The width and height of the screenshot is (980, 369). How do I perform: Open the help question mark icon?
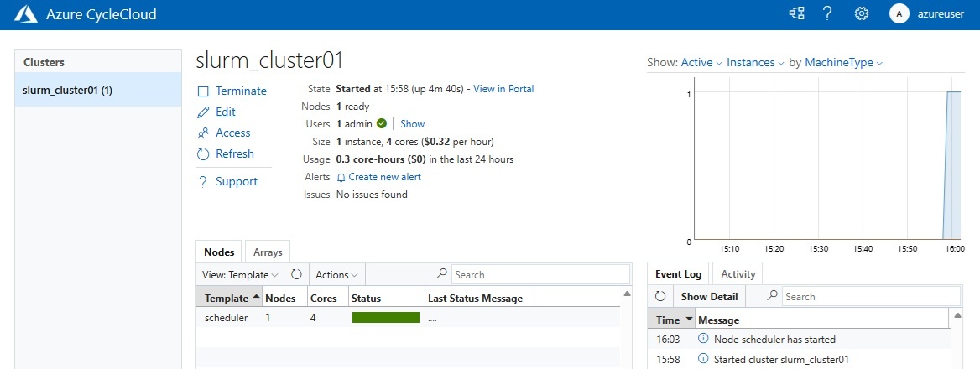pos(827,13)
